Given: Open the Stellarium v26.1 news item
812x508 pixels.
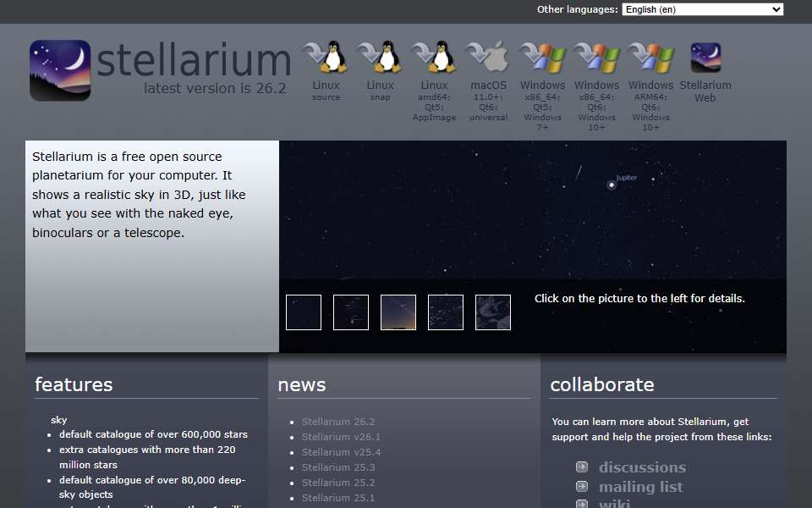Looking at the screenshot, I should [x=341, y=437].
